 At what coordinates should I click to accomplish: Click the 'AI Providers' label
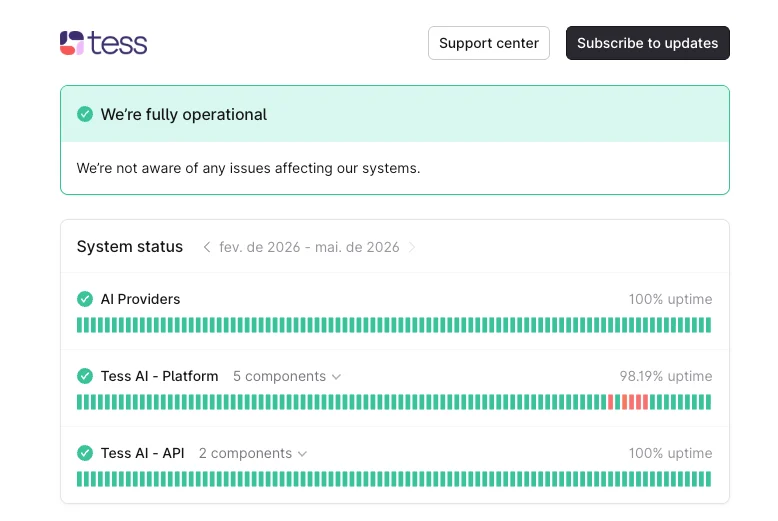140,299
